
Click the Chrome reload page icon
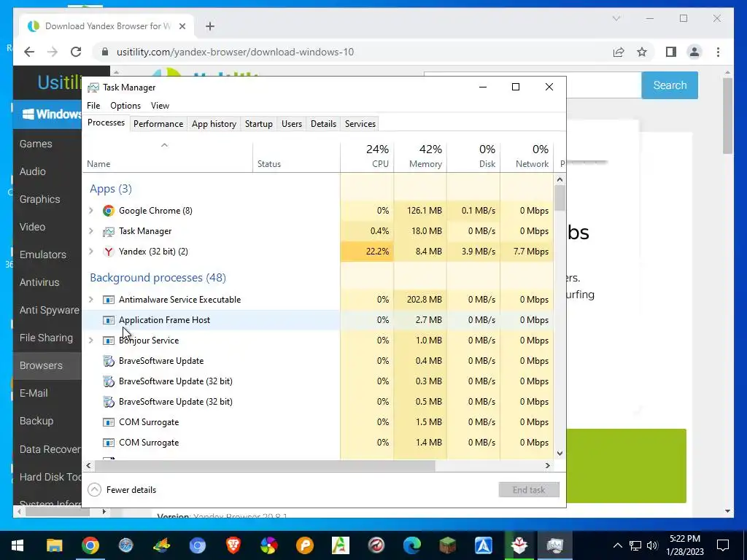tap(76, 52)
